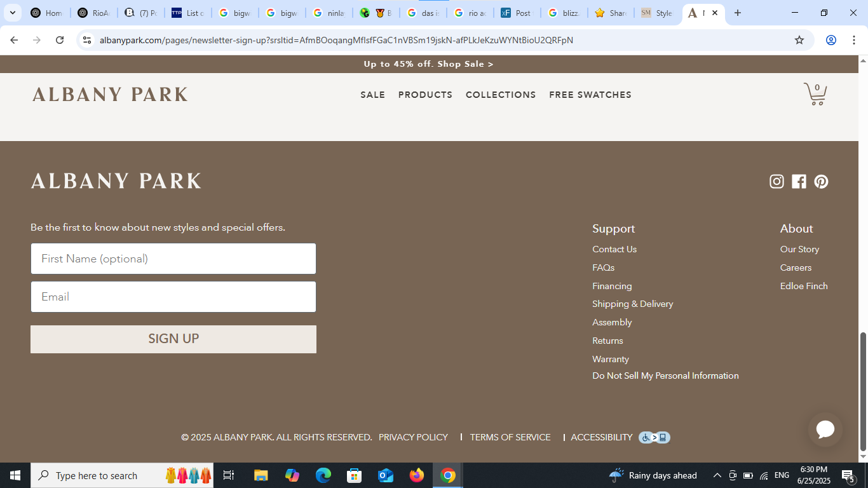The height and width of the screenshot is (488, 868).
Task: Open Task View on taskbar
Action: click(x=229, y=475)
